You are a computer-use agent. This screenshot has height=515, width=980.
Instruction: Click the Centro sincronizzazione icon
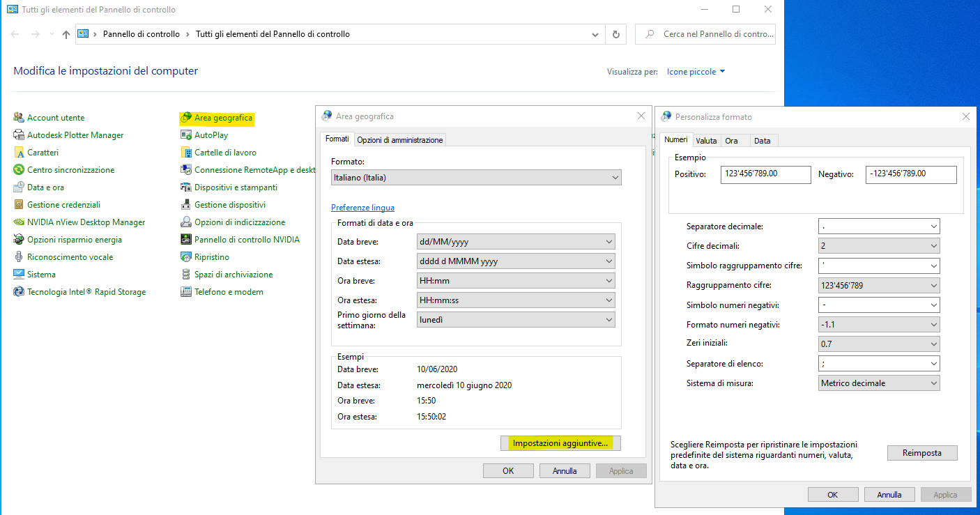(19, 170)
